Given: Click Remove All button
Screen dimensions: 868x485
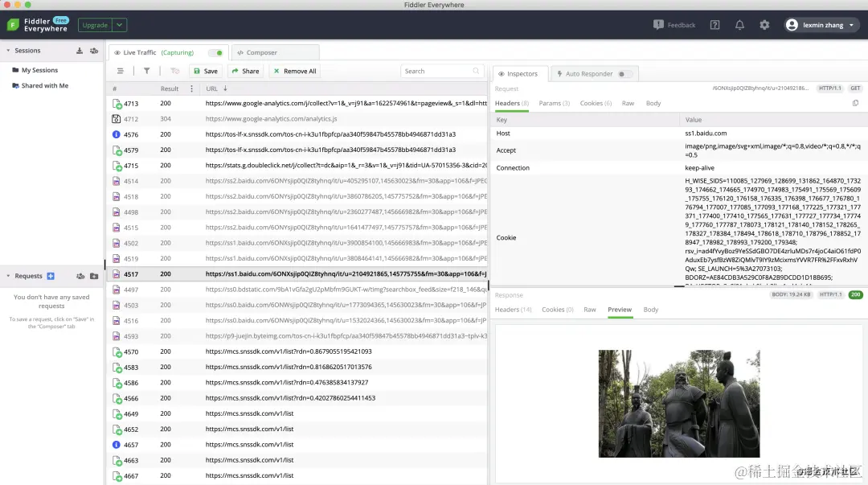Looking at the screenshot, I should (x=295, y=71).
